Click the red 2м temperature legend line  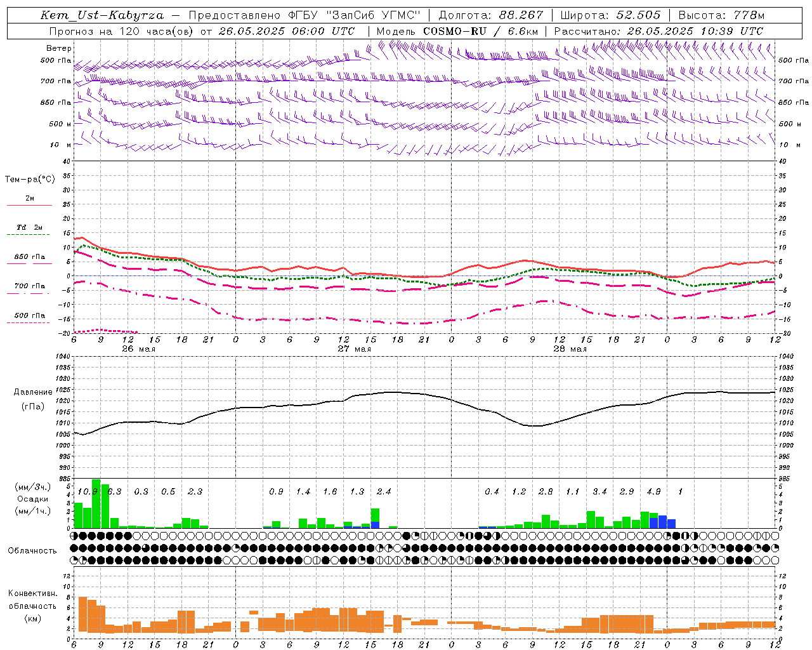[x=29, y=205]
